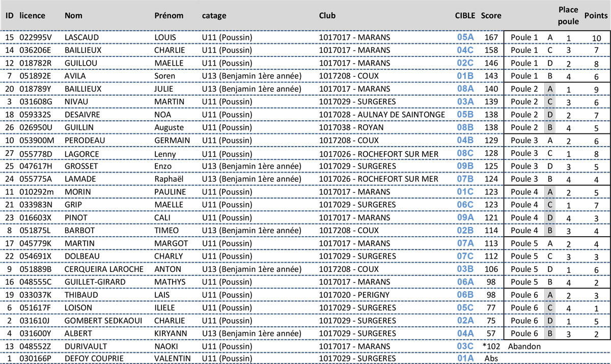Click the name LAGORCE
This screenshot has height=364, width=611.
coord(82,153)
